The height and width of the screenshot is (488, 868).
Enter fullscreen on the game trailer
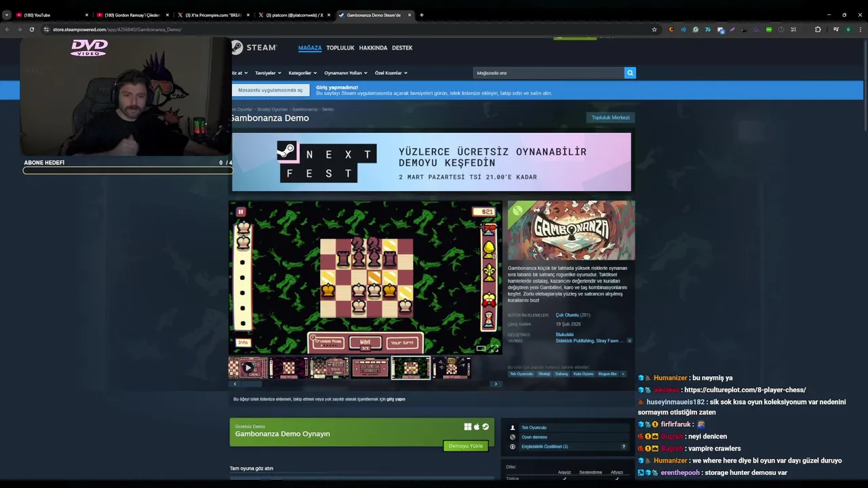pos(494,348)
